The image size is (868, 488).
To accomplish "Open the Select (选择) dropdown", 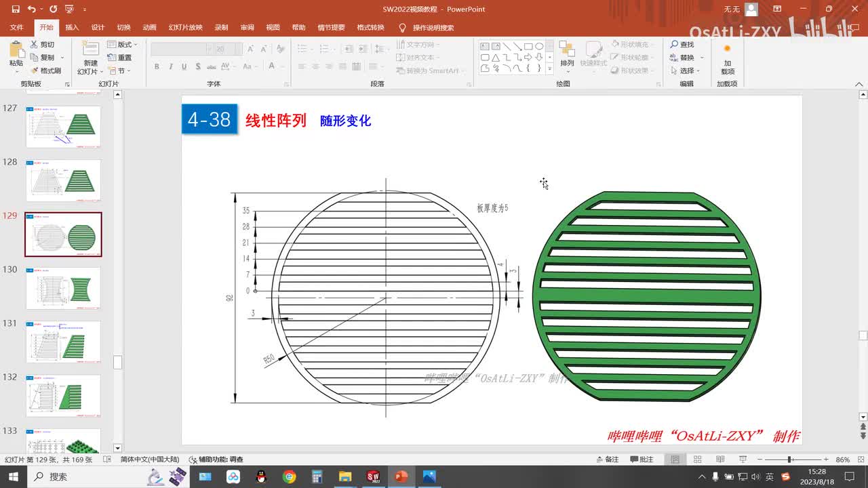I will coord(686,70).
